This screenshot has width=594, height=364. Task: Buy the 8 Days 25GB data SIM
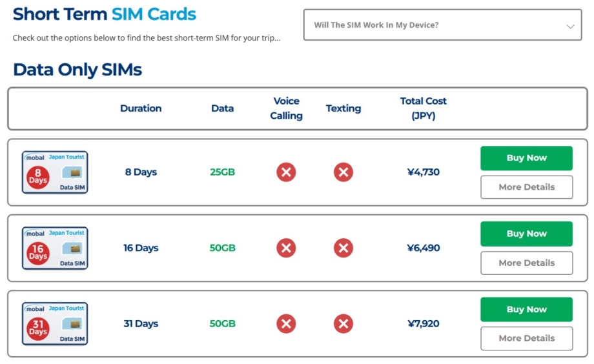pyautogui.click(x=526, y=158)
